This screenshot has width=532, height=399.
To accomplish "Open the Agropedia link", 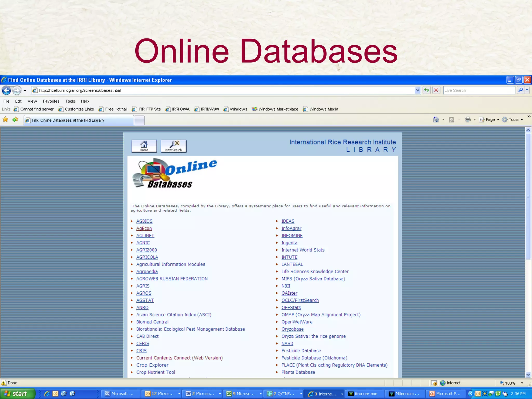I will coord(147,271).
